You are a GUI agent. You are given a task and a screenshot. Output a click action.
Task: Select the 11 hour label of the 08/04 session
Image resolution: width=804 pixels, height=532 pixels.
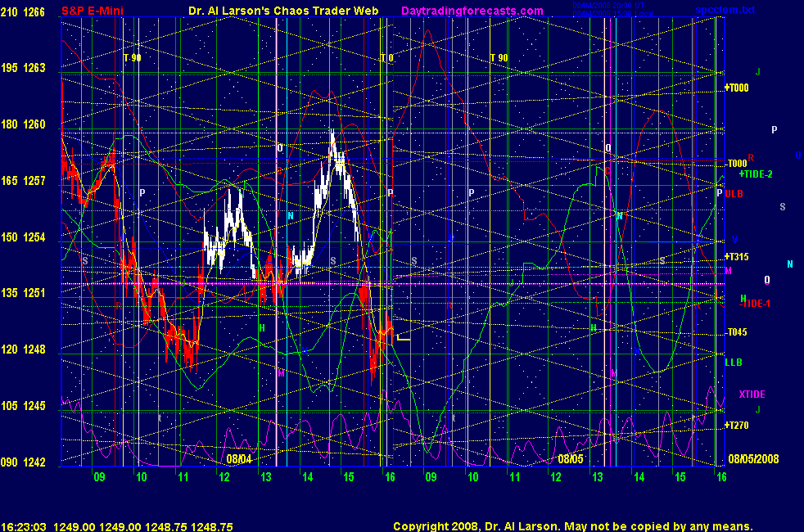(183, 477)
